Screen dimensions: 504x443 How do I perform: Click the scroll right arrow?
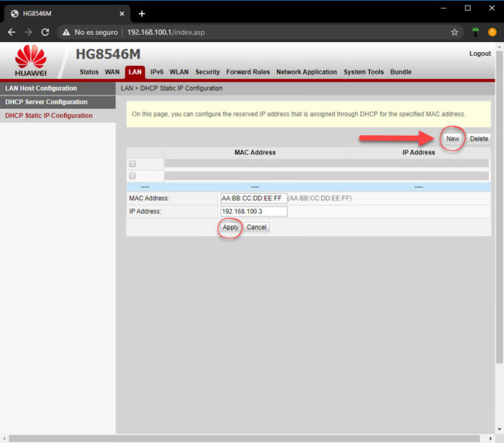click(491, 438)
